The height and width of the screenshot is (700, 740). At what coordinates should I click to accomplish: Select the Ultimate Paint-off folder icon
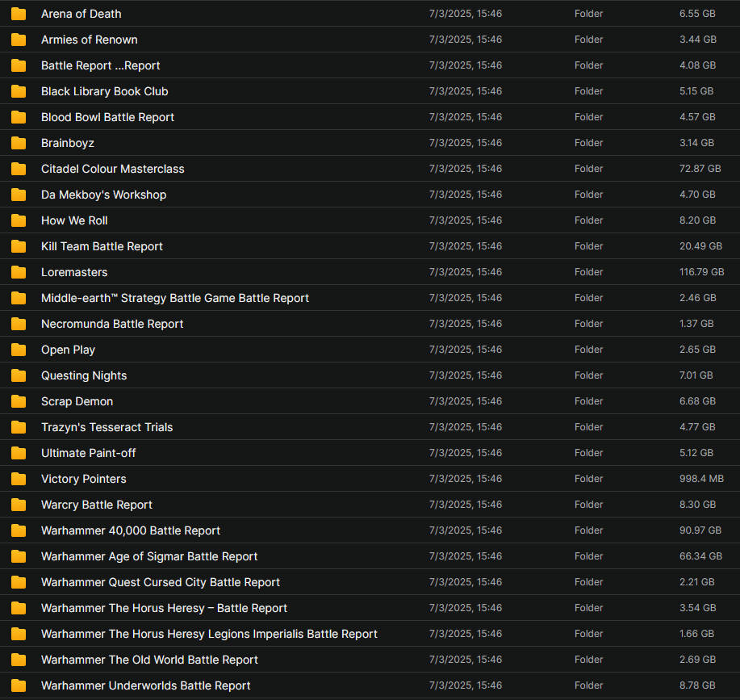click(x=19, y=453)
